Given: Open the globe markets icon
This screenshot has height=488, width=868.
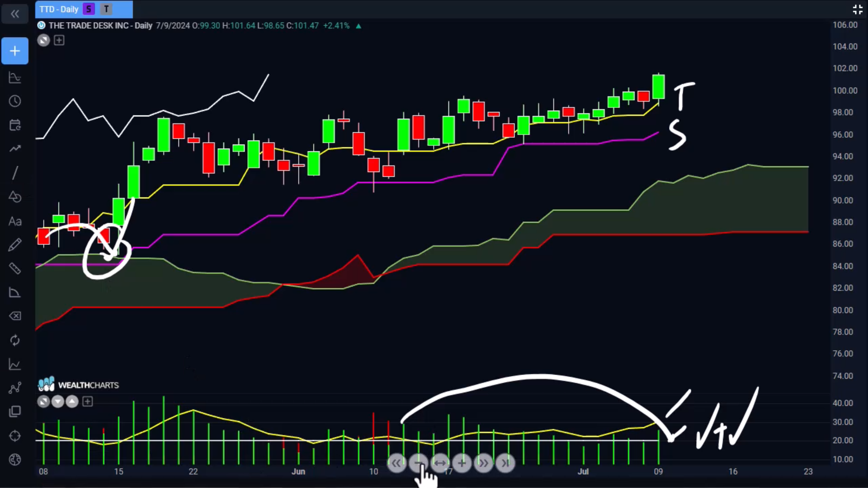Looking at the screenshot, I should [15, 460].
